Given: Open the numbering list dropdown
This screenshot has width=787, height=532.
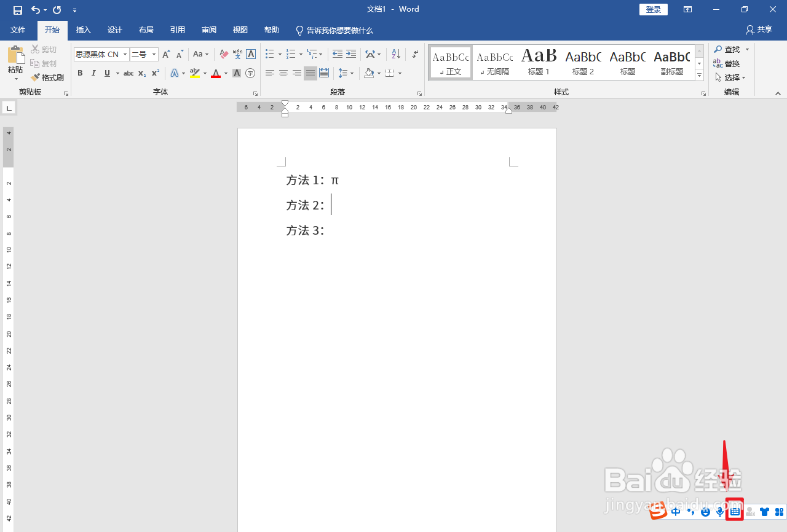Looking at the screenshot, I should 301,55.
